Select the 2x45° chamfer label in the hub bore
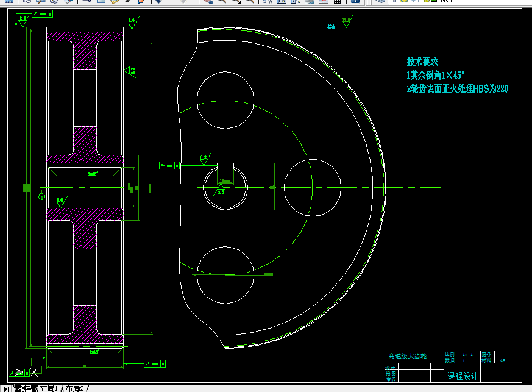This screenshot has width=532, height=392. coord(93,174)
